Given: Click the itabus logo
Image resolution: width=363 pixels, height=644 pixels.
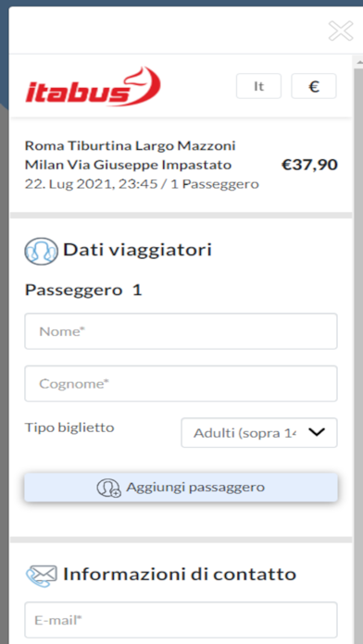Looking at the screenshot, I should click(93, 87).
